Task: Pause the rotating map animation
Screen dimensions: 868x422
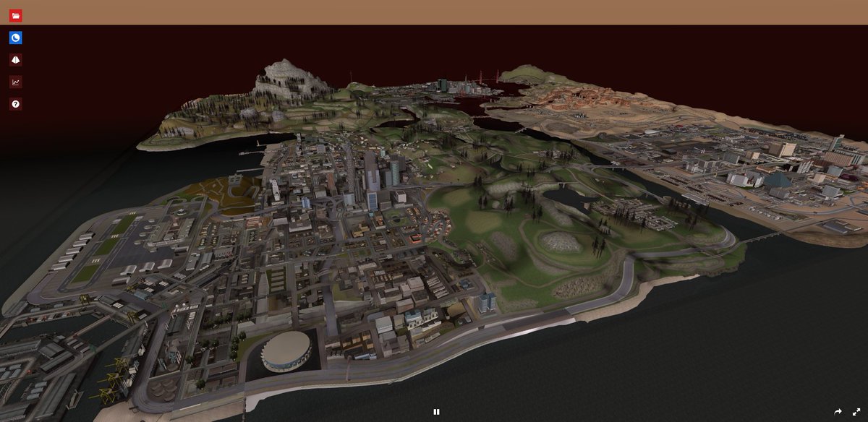Action: click(437, 411)
